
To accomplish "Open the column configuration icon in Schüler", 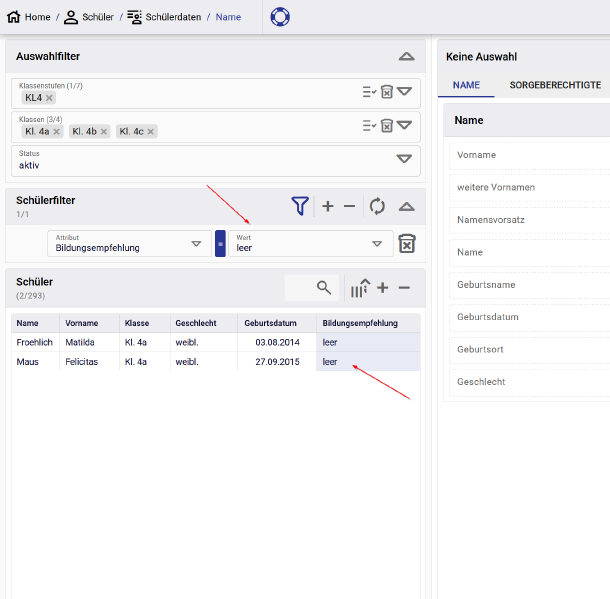I will pos(359,288).
